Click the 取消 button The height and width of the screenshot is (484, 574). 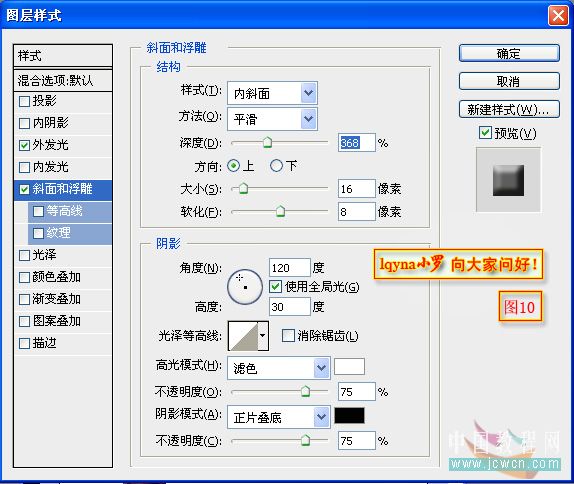[509, 81]
